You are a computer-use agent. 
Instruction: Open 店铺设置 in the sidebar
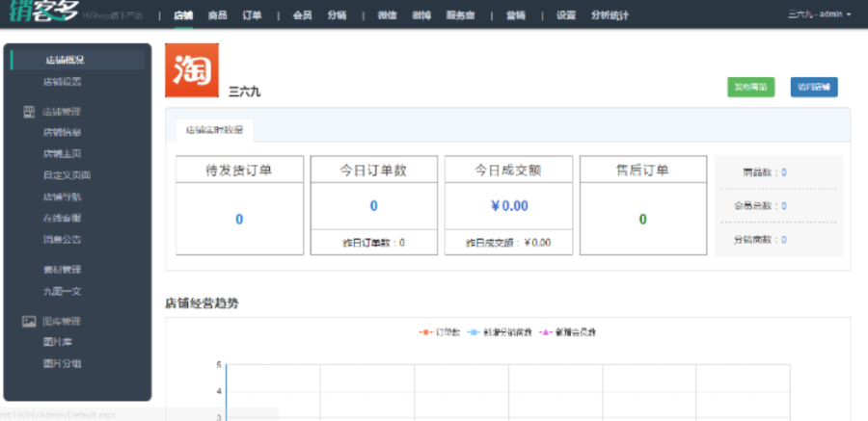click(63, 82)
